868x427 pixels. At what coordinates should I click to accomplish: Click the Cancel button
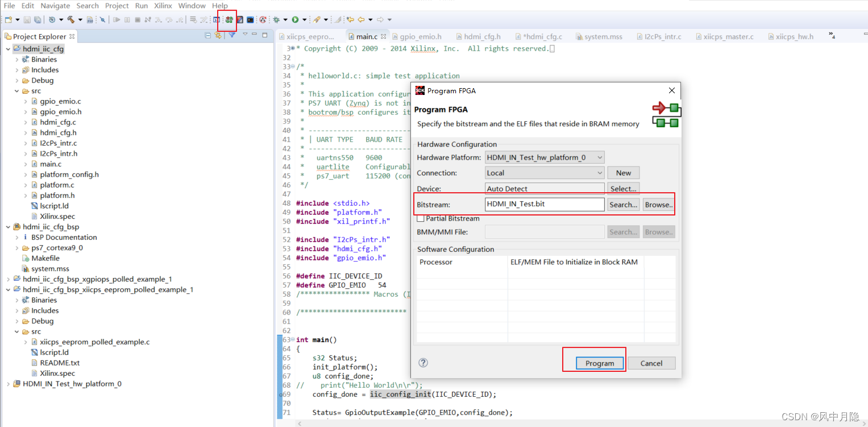point(651,363)
